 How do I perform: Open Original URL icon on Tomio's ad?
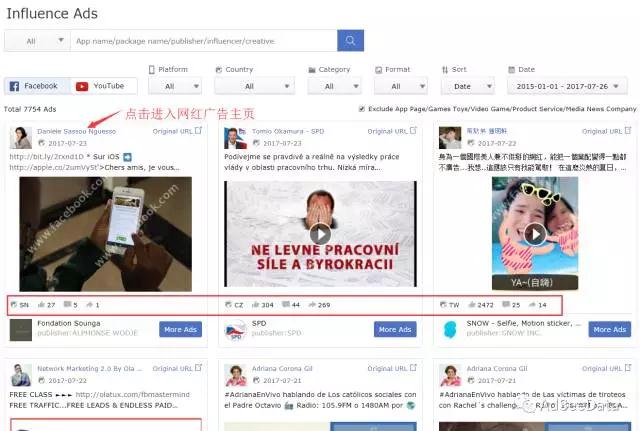coord(413,131)
